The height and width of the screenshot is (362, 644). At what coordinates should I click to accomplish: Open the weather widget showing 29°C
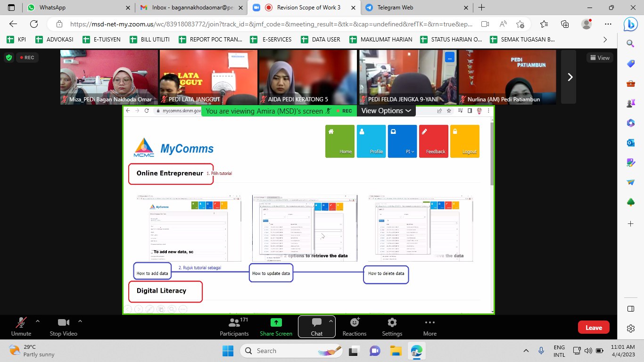32,351
